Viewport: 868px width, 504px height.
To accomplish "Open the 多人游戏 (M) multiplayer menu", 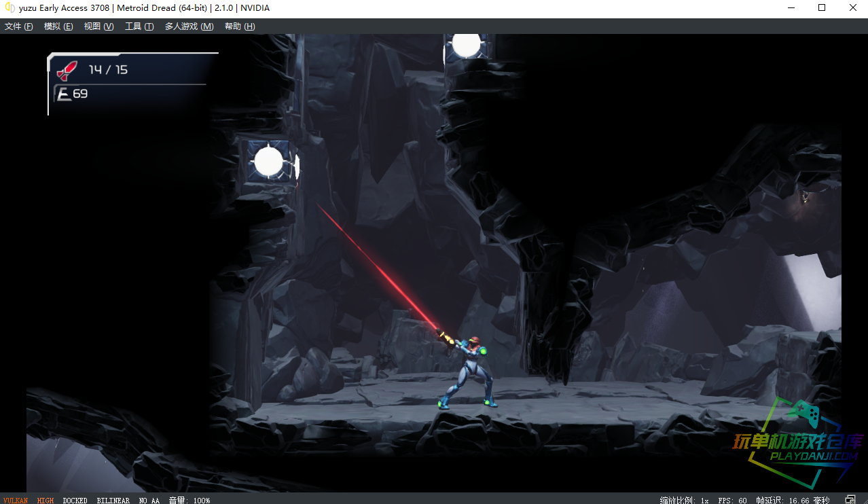I will click(x=189, y=26).
